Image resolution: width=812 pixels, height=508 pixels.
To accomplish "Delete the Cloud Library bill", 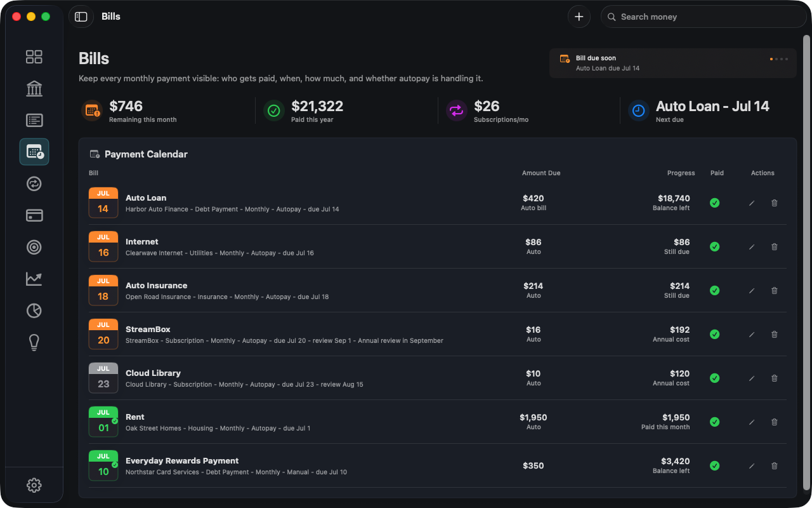I will [x=774, y=378].
